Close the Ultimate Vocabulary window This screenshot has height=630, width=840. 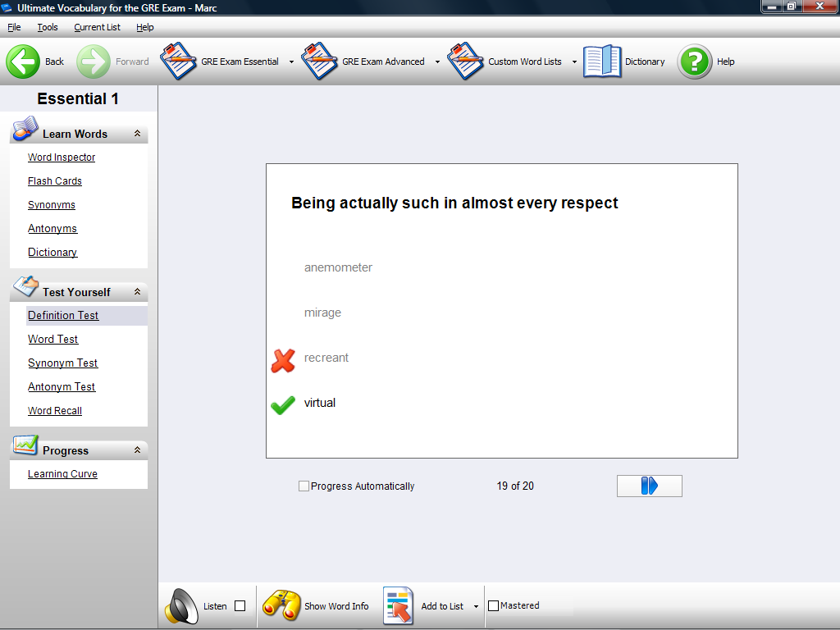[x=819, y=7]
